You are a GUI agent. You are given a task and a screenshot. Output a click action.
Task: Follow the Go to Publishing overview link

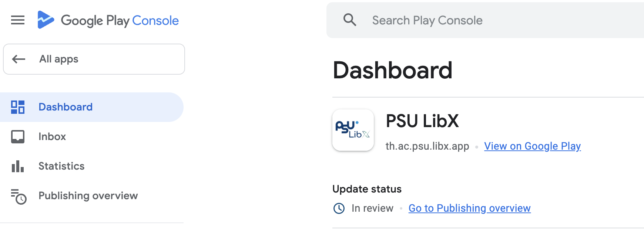(x=469, y=208)
